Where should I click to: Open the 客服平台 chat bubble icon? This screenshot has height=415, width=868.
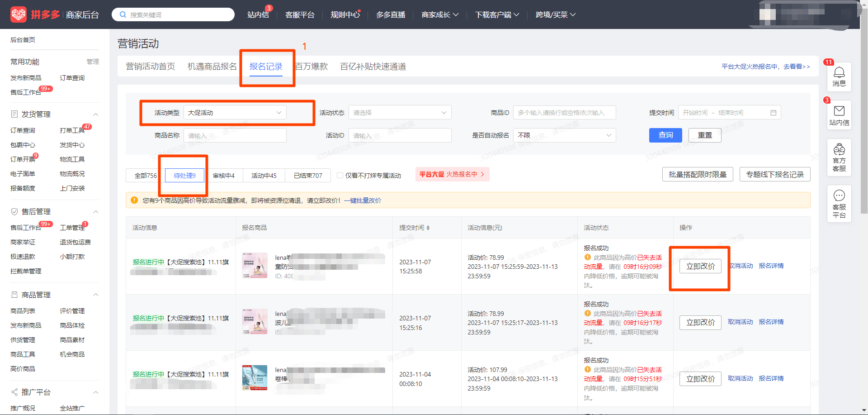[x=839, y=196]
